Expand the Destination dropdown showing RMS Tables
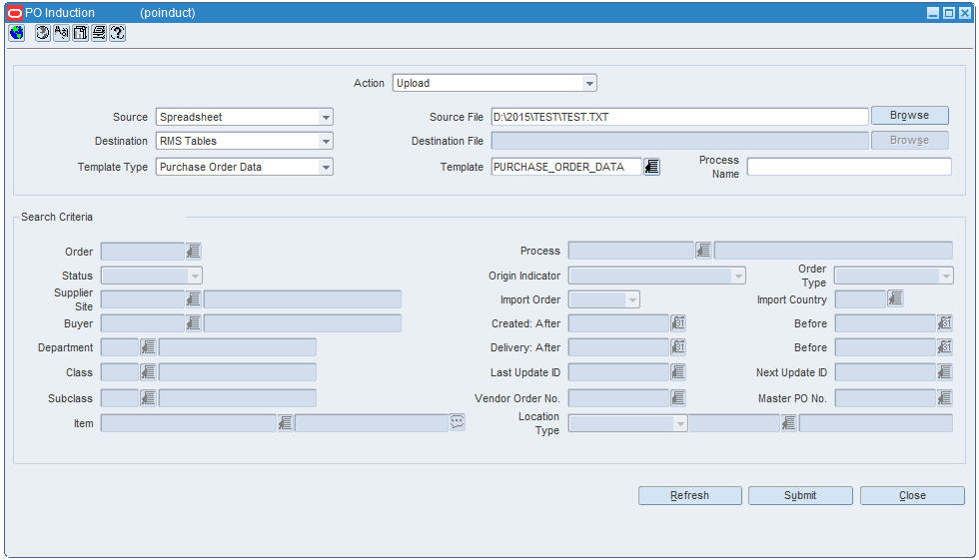The width and height of the screenshot is (979, 560). pyautogui.click(x=326, y=141)
